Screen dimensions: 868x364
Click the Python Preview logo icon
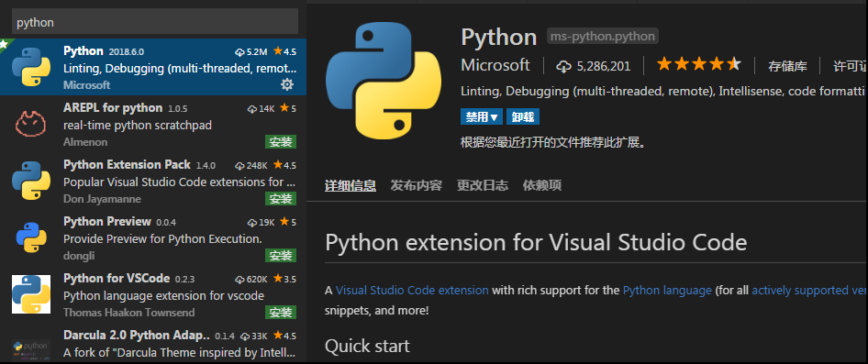[31, 237]
